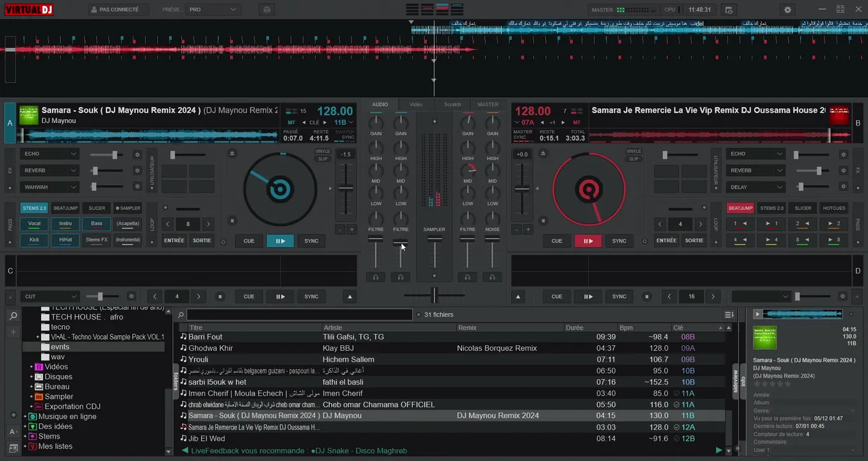The height and width of the screenshot is (461, 868).
Task: Switch to the AUDIO mixer tab
Action: (380, 104)
